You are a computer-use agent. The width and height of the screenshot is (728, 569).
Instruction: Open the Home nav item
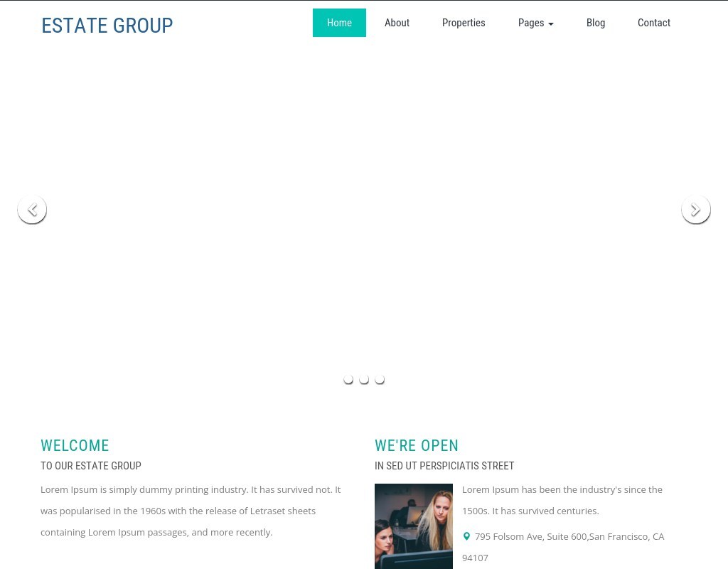click(x=339, y=23)
